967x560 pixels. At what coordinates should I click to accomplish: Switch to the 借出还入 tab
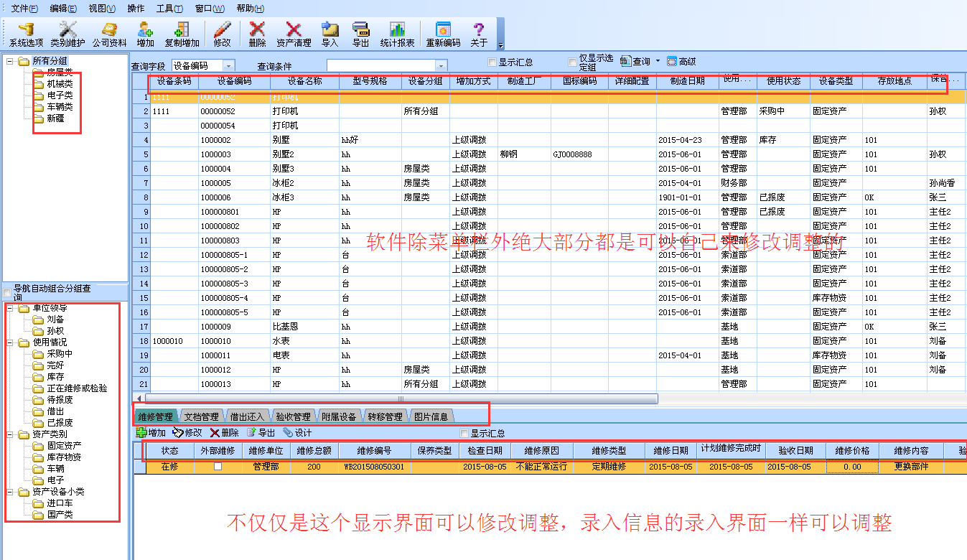(247, 416)
